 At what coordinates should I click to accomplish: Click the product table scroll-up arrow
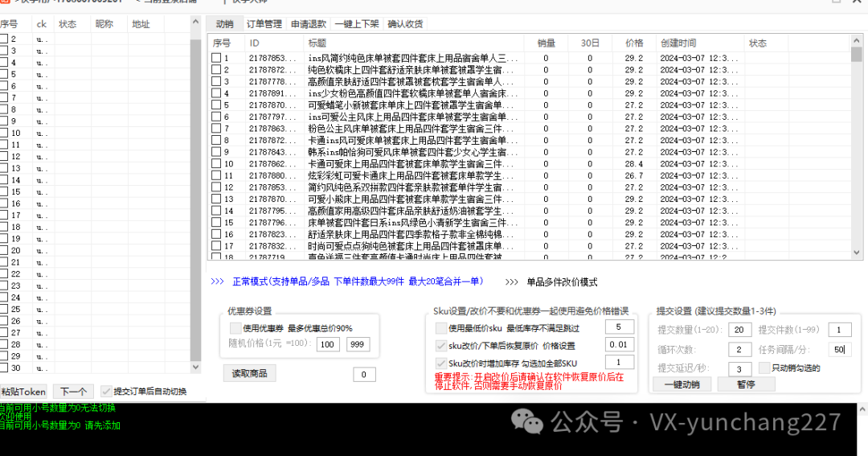tap(857, 41)
